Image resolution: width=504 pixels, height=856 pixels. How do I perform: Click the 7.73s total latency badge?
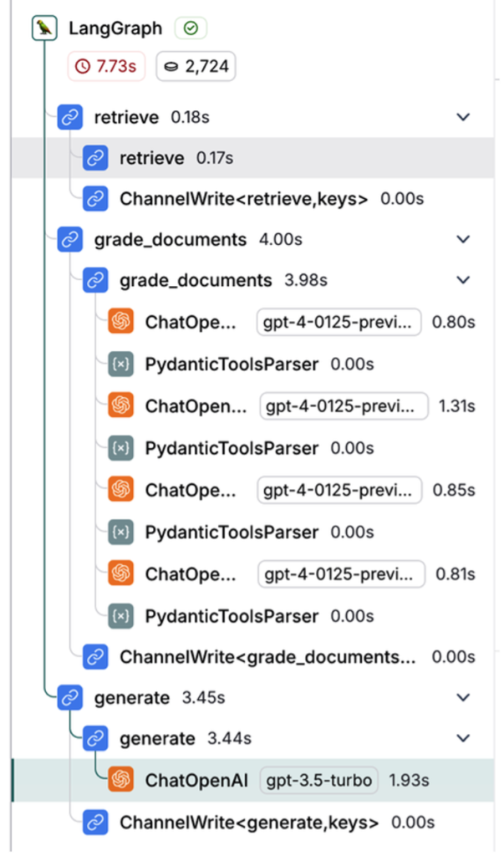pyautogui.click(x=107, y=67)
